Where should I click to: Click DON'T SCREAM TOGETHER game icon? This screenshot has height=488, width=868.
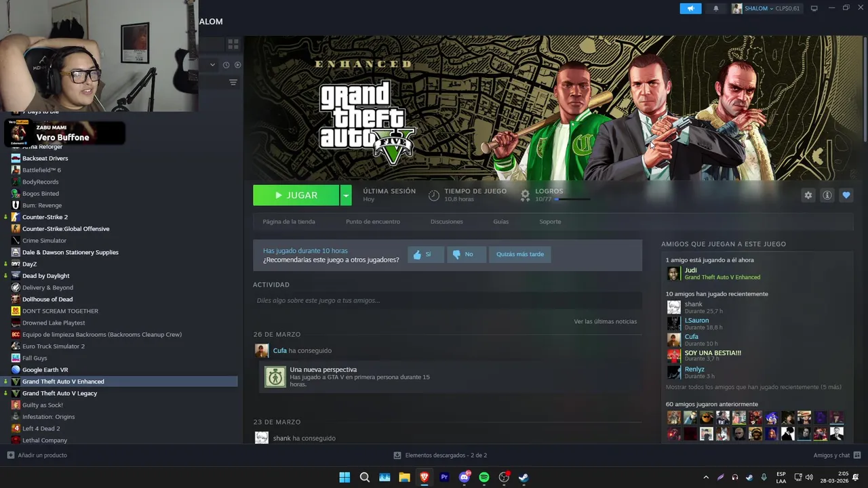[x=16, y=311]
